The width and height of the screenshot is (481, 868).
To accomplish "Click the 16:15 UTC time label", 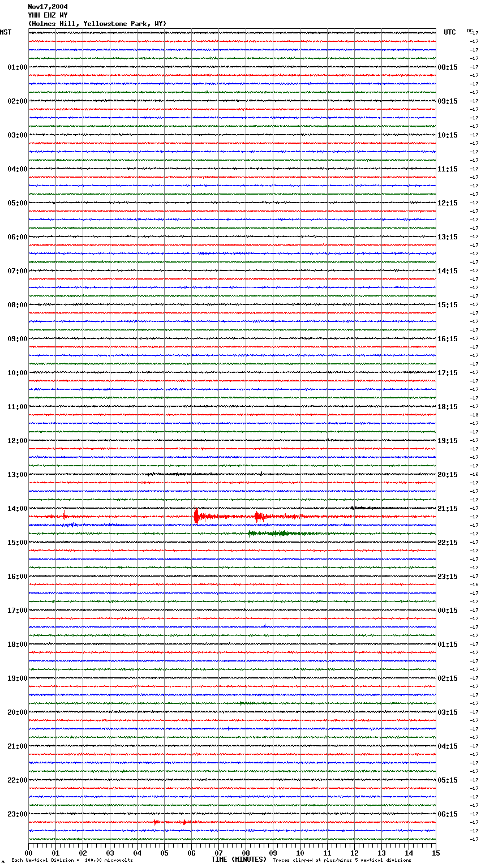I will pos(448,339).
